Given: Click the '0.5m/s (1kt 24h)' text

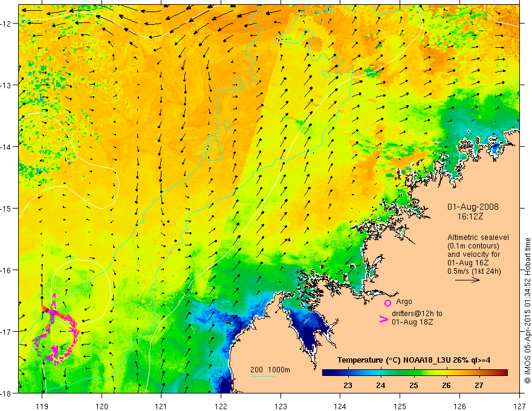Looking at the screenshot, I should (475, 271).
